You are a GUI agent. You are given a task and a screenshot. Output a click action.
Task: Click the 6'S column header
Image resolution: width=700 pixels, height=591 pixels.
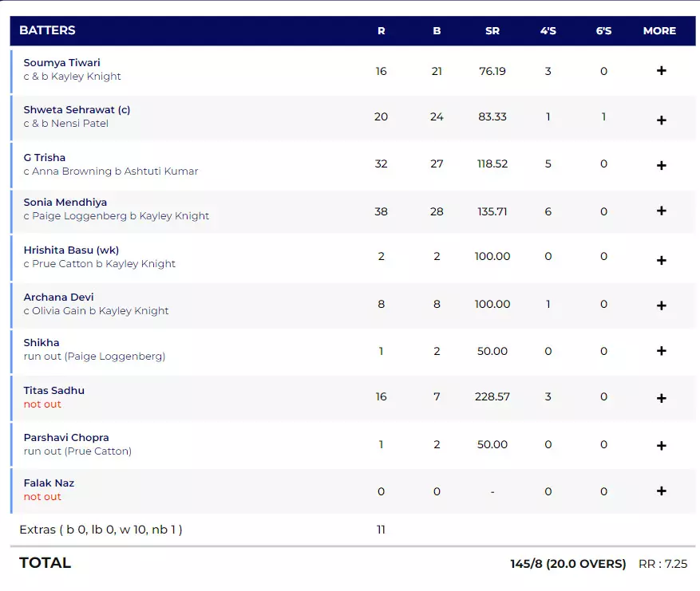pyautogui.click(x=603, y=31)
